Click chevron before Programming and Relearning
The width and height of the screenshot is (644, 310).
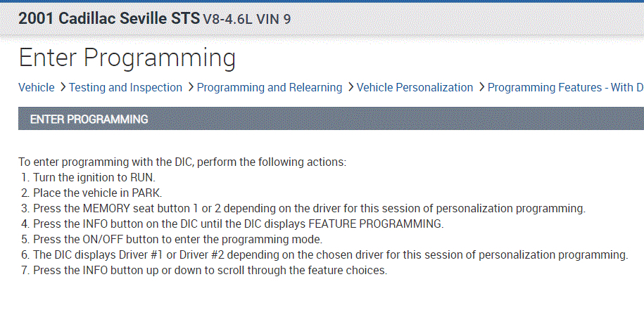(191, 88)
